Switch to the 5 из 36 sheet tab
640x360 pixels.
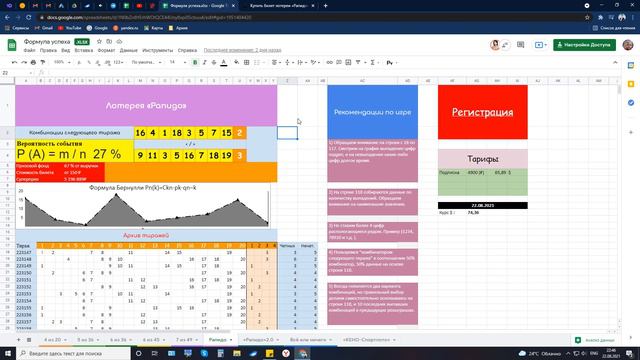[88, 340]
